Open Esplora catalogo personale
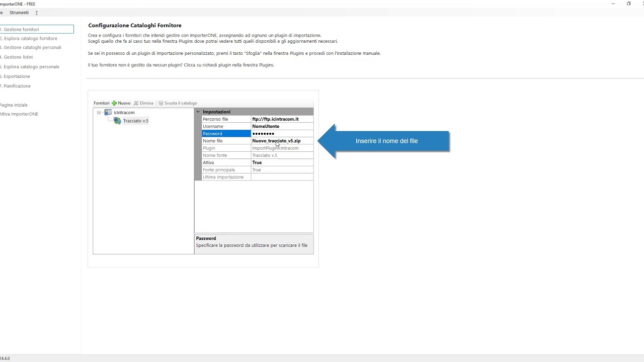The width and height of the screenshot is (644, 362). tap(30, 67)
